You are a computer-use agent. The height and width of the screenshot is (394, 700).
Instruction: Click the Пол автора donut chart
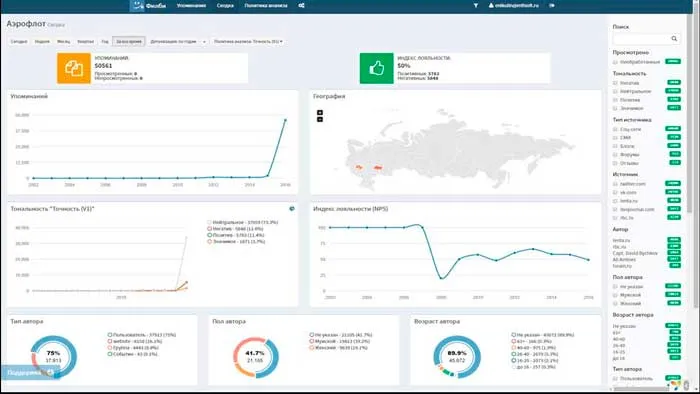click(255, 357)
